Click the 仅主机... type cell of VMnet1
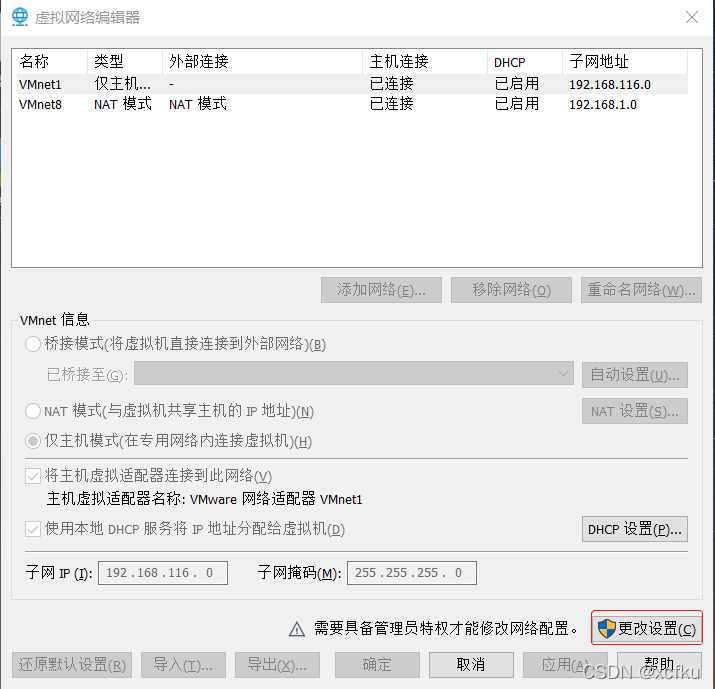Screen dimensions: 715x689 coord(122,84)
